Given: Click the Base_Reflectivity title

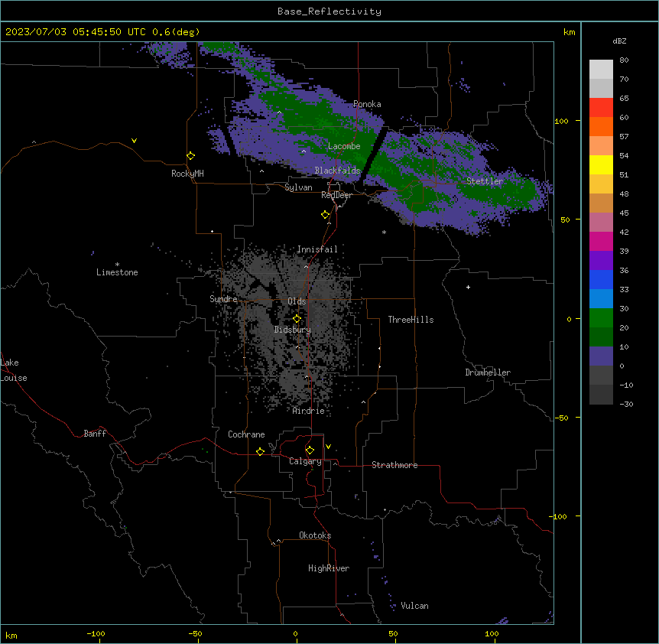Looking at the screenshot, I should pos(329,11).
